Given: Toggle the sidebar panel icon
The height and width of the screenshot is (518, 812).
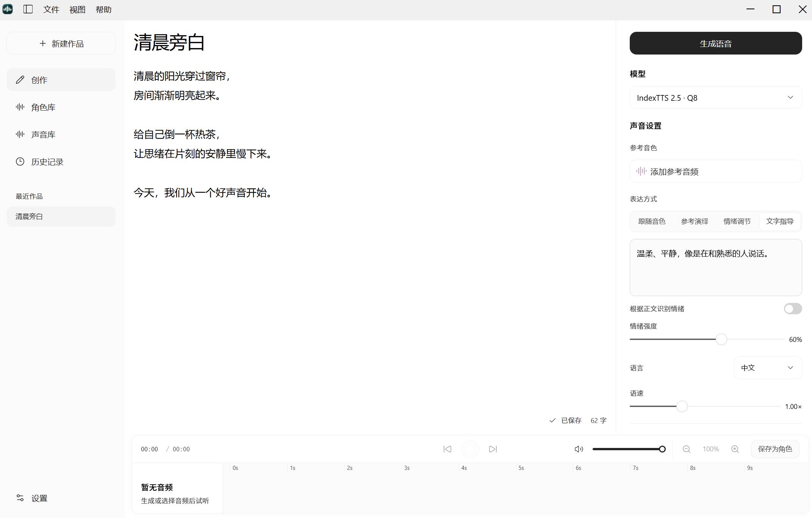Looking at the screenshot, I should [x=28, y=9].
